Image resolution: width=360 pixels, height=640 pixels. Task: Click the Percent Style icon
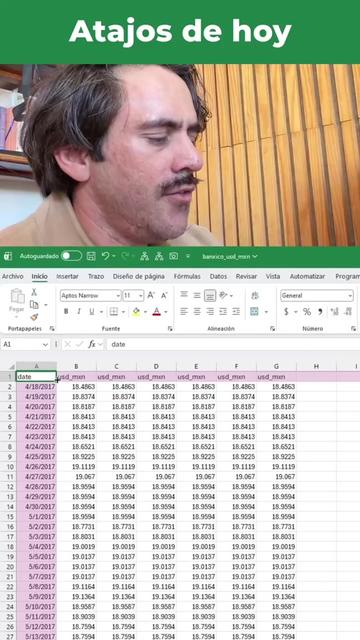pyautogui.click(x=307, y=312)
